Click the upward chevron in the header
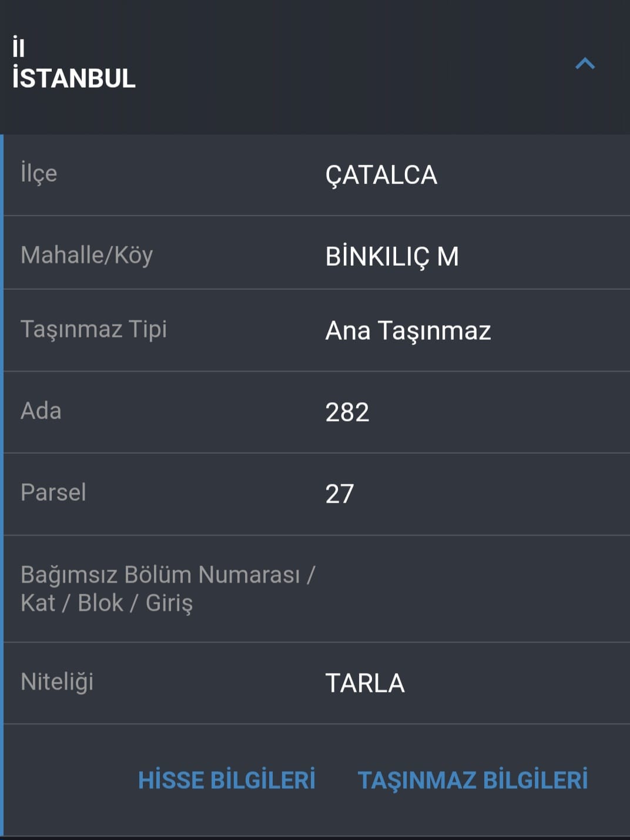Image resolution: width=630 pixels, height=840 pixels. click(584, 63)
